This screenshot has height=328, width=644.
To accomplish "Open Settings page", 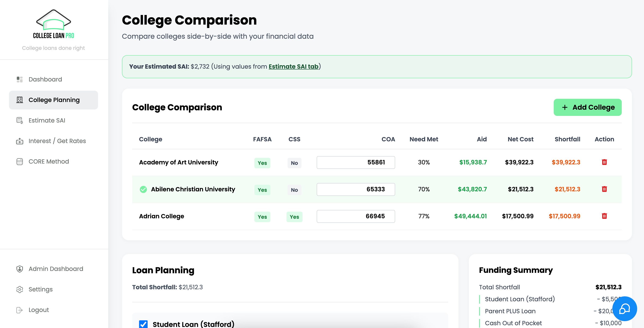I will click(x=53, y=289).
